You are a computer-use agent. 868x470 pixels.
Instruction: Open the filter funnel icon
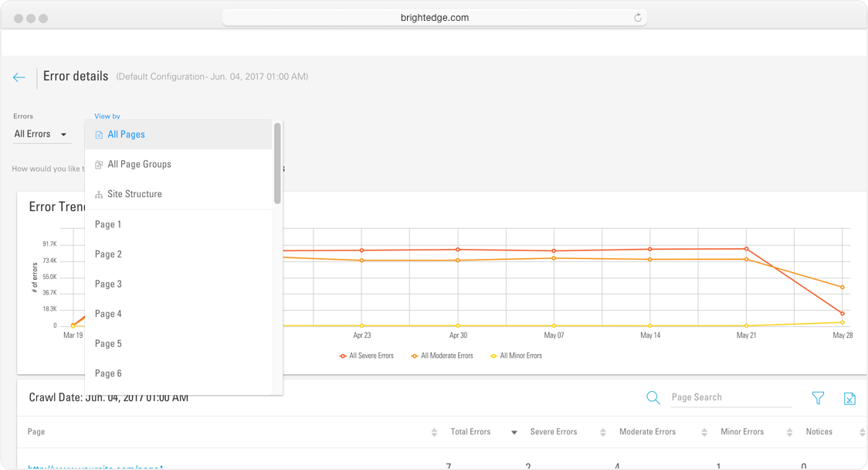click(x=818, y=398)
